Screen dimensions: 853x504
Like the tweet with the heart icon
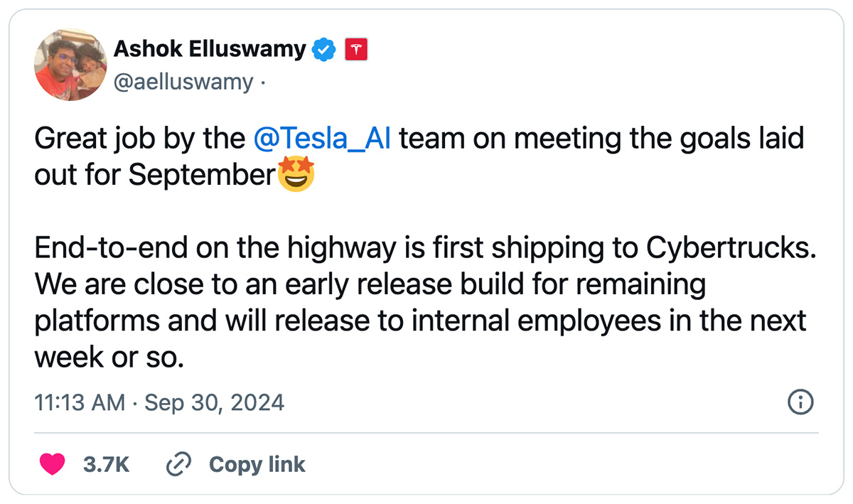(x=51, y=464)
